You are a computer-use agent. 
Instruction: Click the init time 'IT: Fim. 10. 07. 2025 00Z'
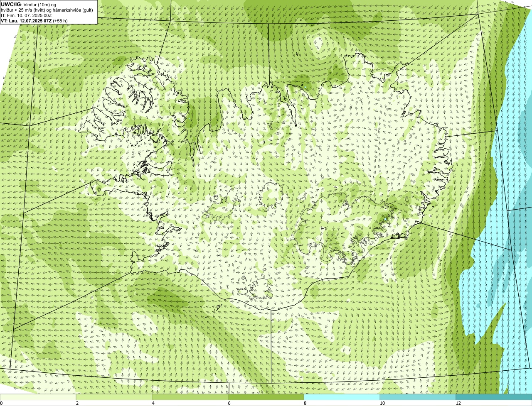[27, 15]
